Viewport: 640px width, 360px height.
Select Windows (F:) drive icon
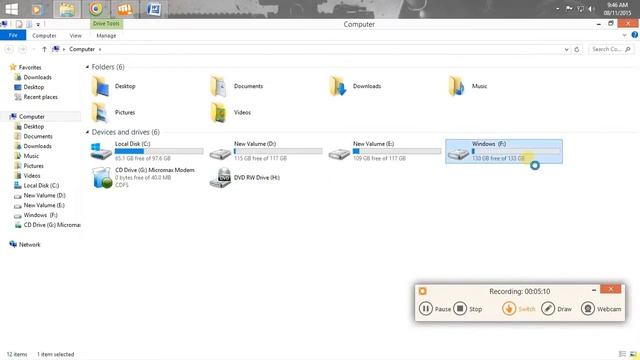[458, 153]
